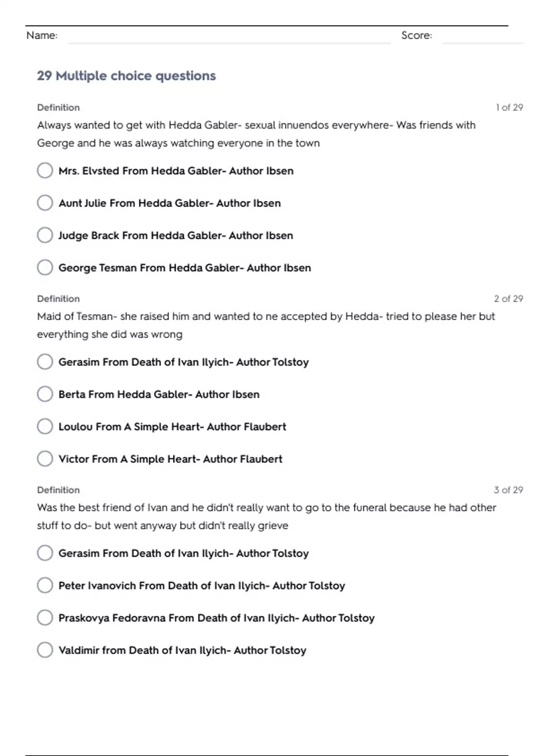The height and width of the screenshot is (756, 534).
Task: Choose Aunt Julie radio button
Action: (x=45, y=203)
